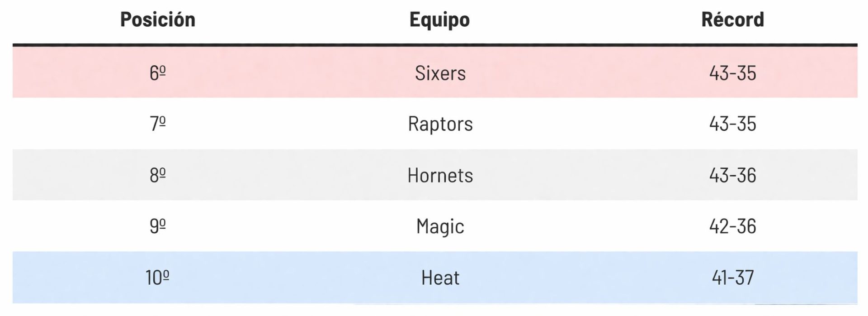Click the 43-36 record value
The image size is (868, 316).
pyautogui.click(x=732, y=175)
